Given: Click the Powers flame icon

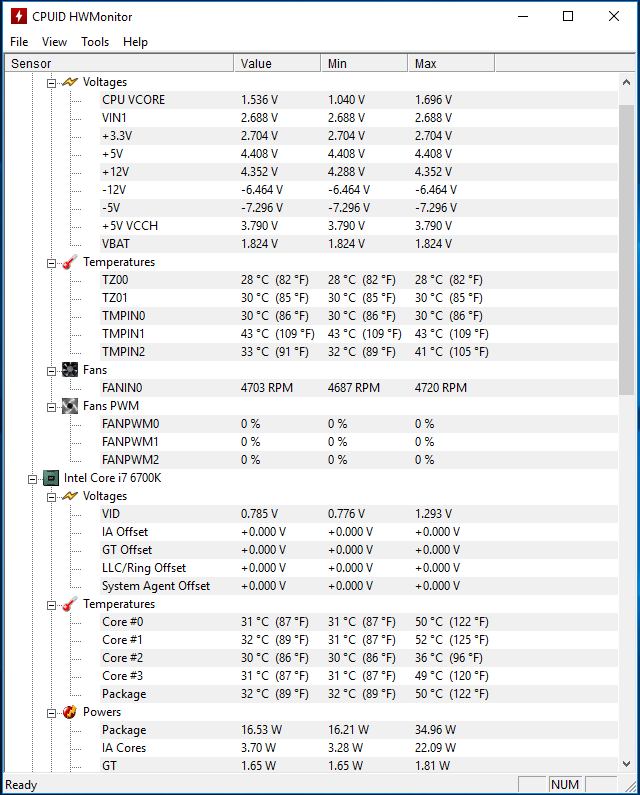Looking at the screenshot, I should click(69, 712).
